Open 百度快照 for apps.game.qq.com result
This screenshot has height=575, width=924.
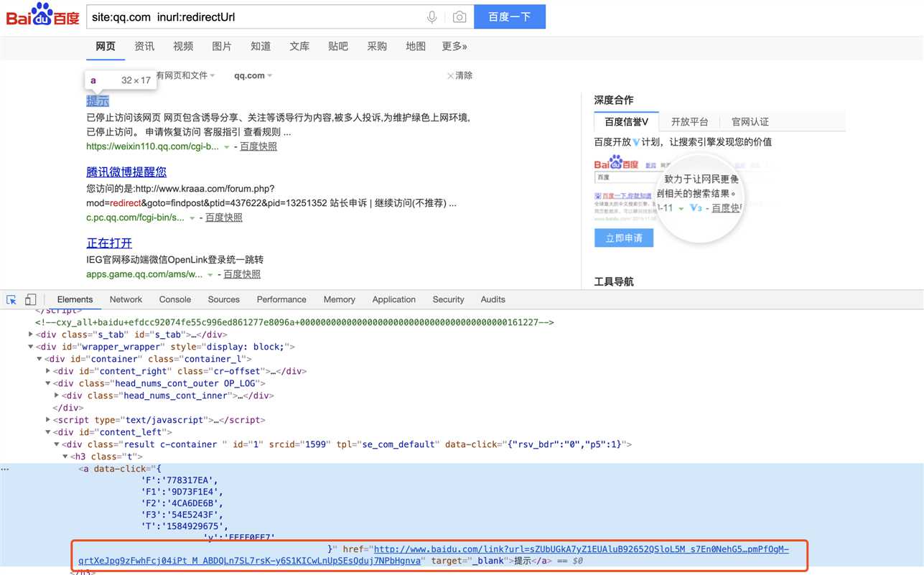(x=242, y=274)
